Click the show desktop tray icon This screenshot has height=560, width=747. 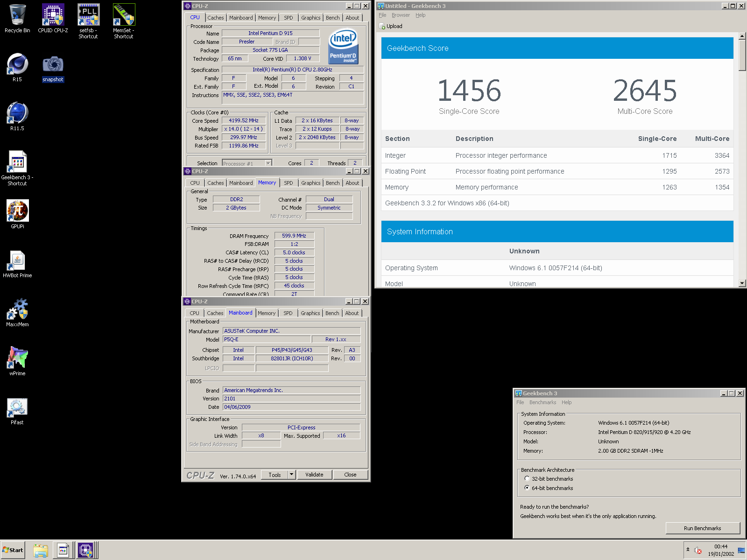pyautogui.click(x=741, y=551)
